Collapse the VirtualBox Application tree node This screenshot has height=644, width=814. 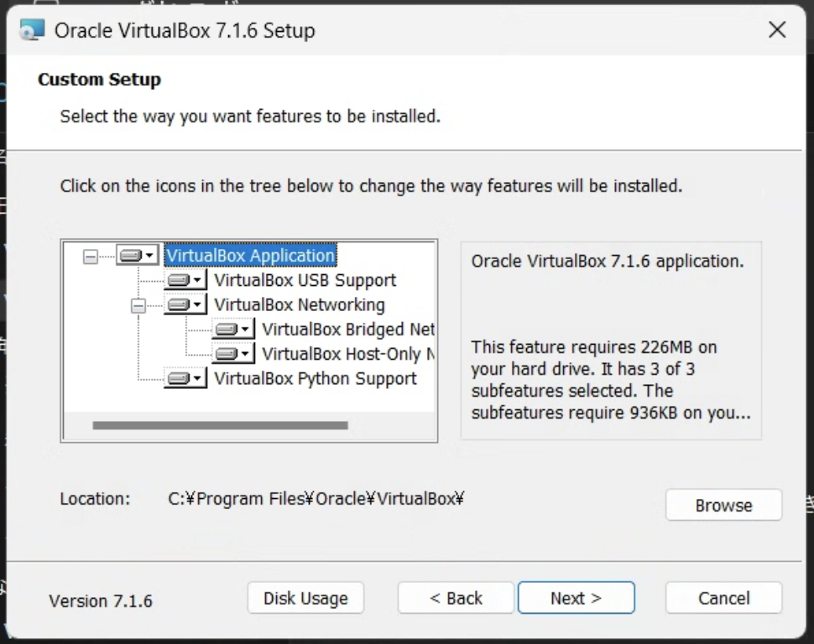(x=91, y=256)
